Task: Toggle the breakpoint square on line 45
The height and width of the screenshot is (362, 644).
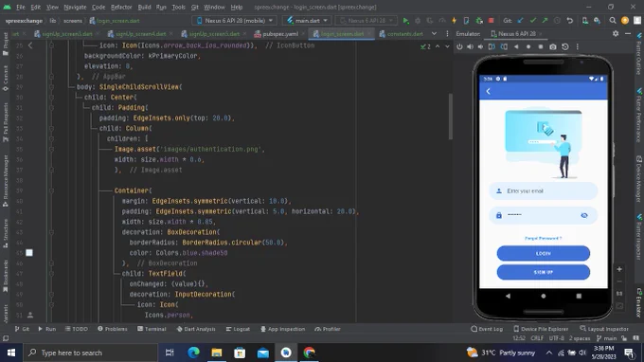Action: click(29, 253)
